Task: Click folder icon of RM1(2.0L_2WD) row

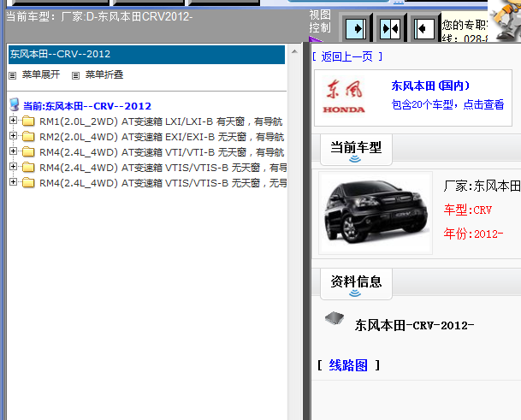Action: point(28,121)
